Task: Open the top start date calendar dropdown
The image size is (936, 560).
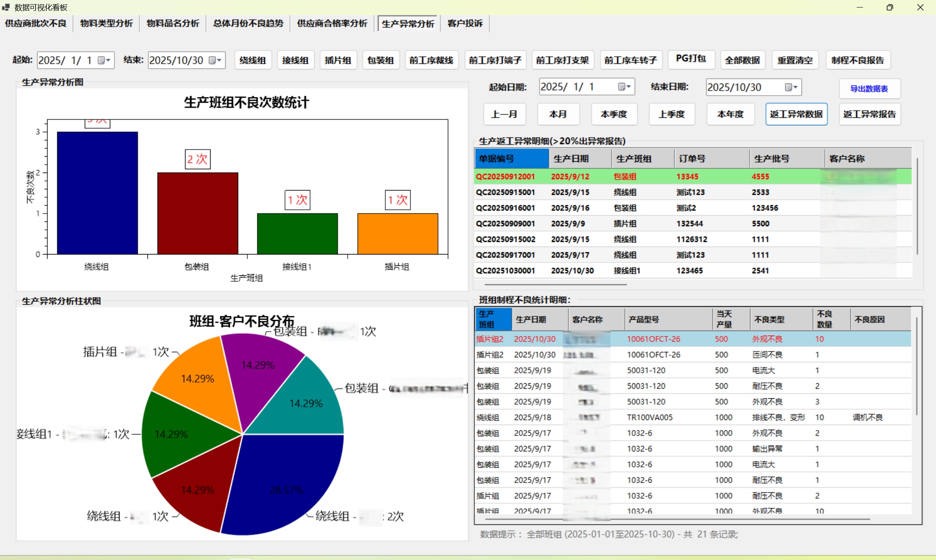Action: pos(104,60)
